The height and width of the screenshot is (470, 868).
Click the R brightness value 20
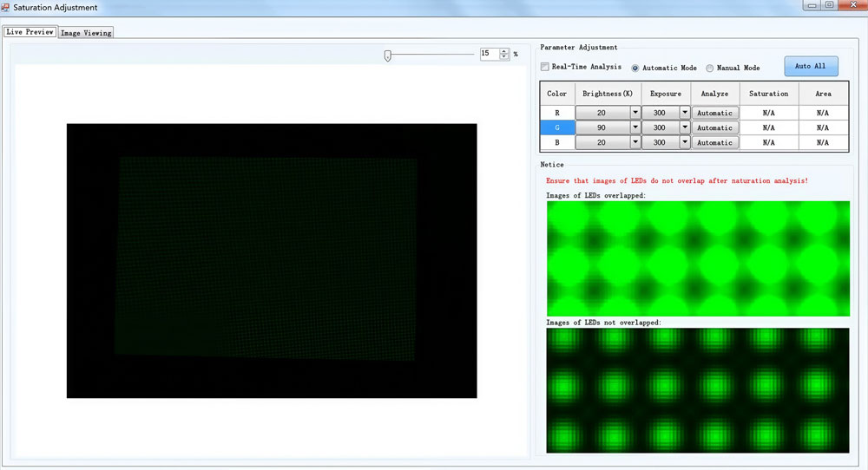coord(602,113)
